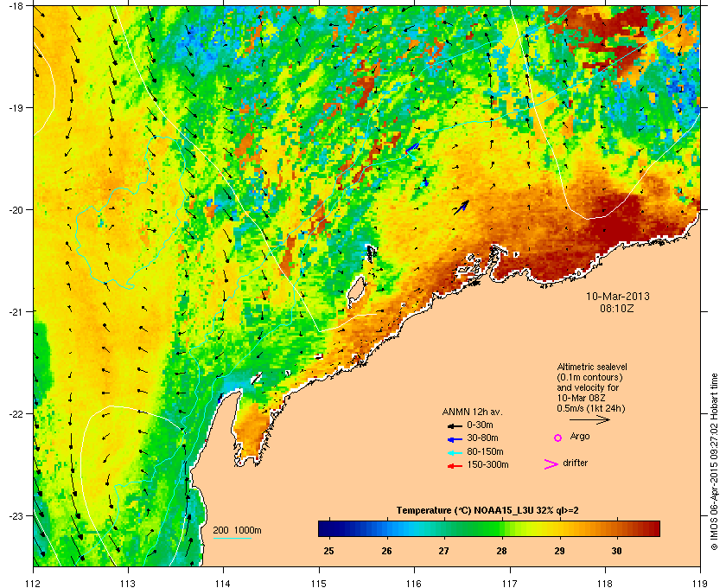Screen dimensions: 726x588
Task: Click the colorbar value '25'
Action: (x=328, y=551)
